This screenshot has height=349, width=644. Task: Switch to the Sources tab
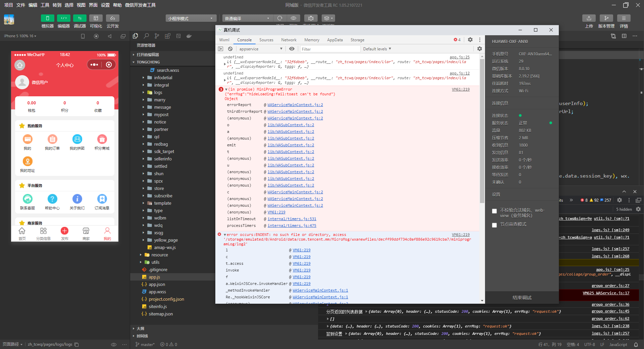266,40
